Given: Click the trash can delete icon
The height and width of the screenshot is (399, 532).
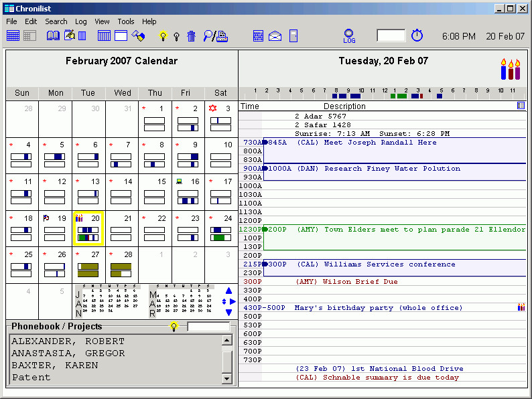Looking at the screenshot, I should pos(191,36).
